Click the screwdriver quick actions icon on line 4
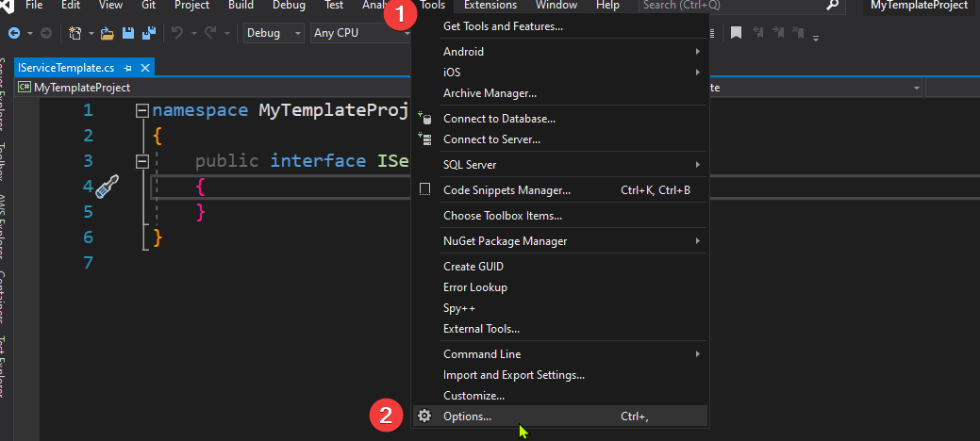Image resolution: width=980 pixels, height=441 pixels. coord(107,187)
